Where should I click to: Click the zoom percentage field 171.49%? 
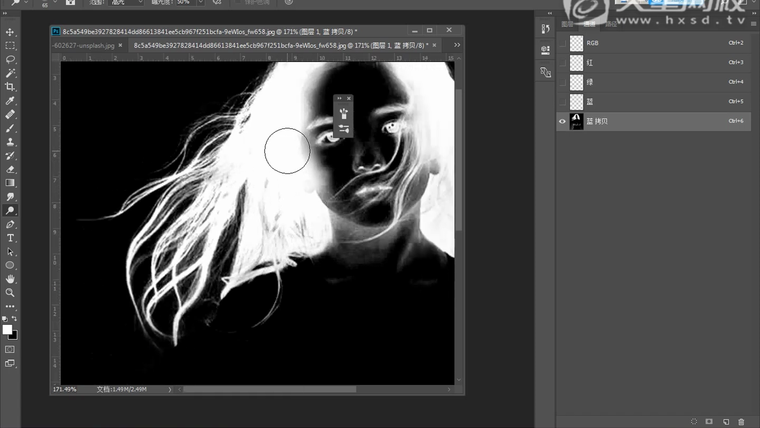66,388
